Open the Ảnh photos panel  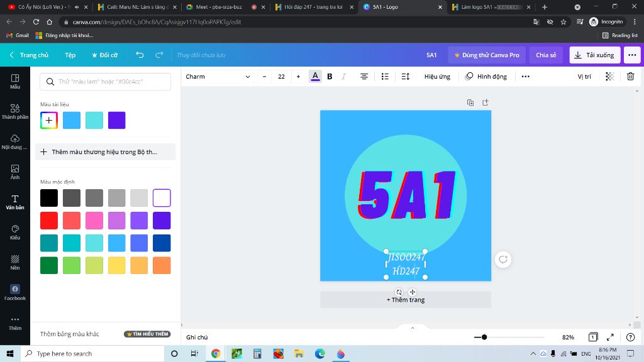(15, 172)
